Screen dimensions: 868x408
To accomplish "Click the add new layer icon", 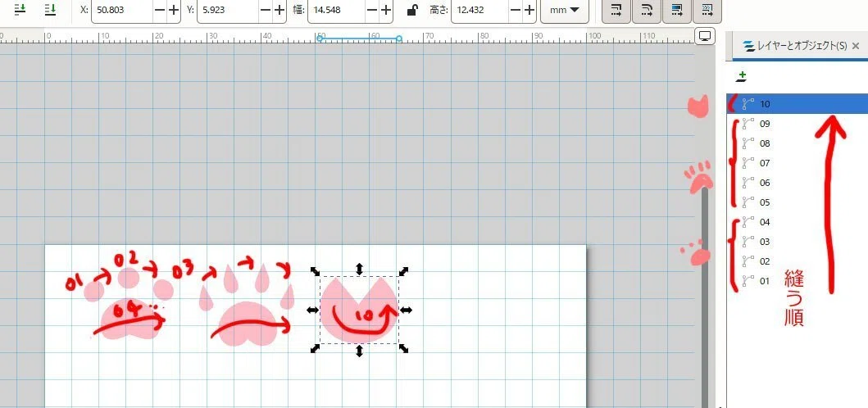I will click(x=742, y=75).
